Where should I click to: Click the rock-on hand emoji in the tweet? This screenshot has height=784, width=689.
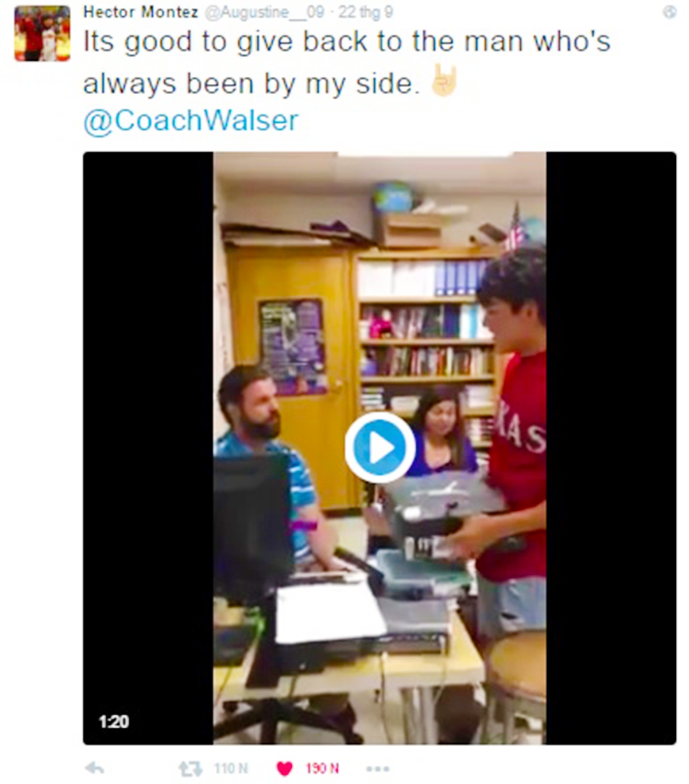[x=444, y=81]
